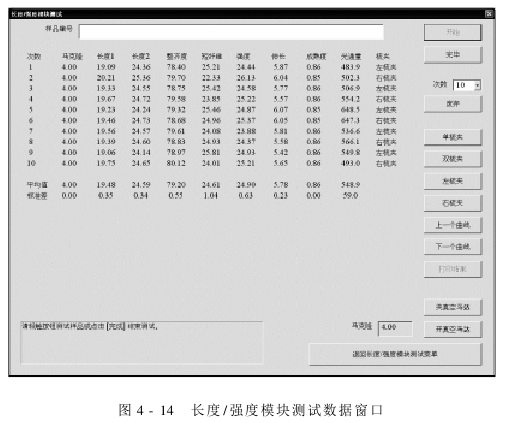The width and height of the screenshot is (510, 423).
Task: Click the 废弃 button under the 次数 box
Action: (x=453, y=104)
